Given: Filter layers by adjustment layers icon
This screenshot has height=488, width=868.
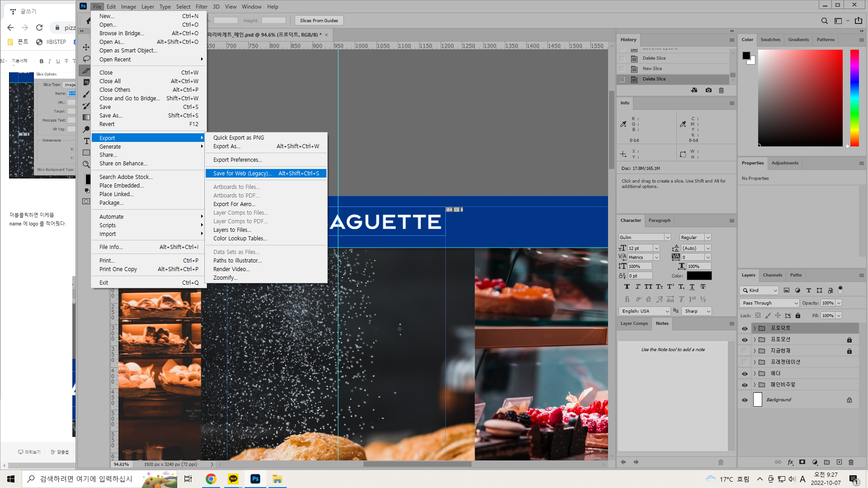Looking at the screenshot, I should click(x=797, y=290).
